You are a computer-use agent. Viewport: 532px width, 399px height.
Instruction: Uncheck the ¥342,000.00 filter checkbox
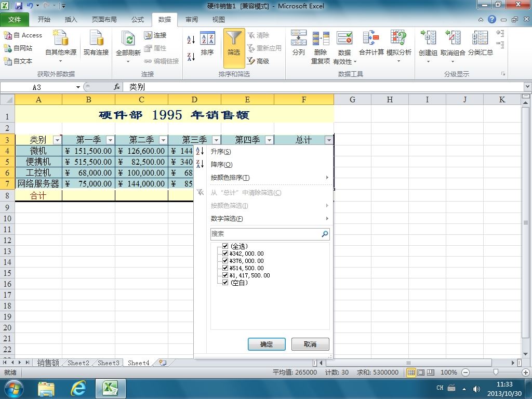tap(225, 254)
